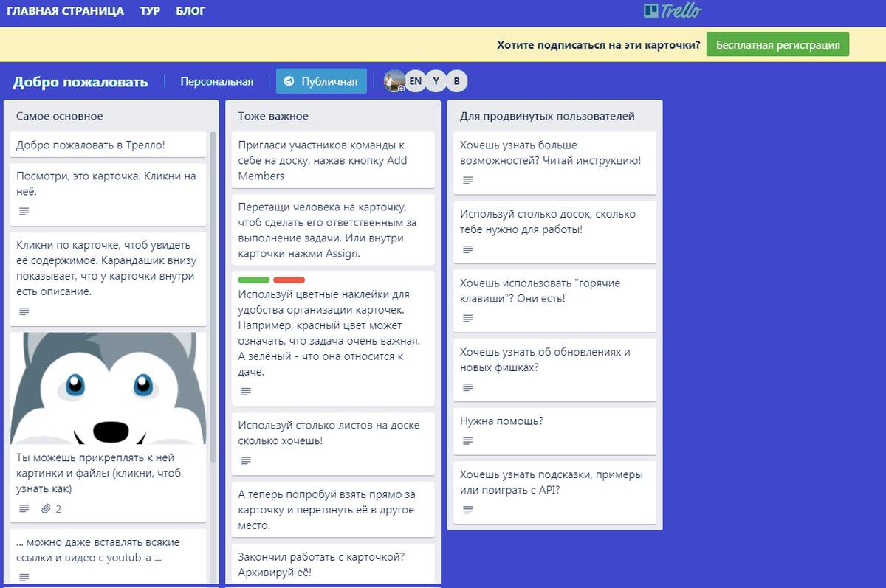
Task: Click the board member's photo avatar
Action: click(396, 81)
